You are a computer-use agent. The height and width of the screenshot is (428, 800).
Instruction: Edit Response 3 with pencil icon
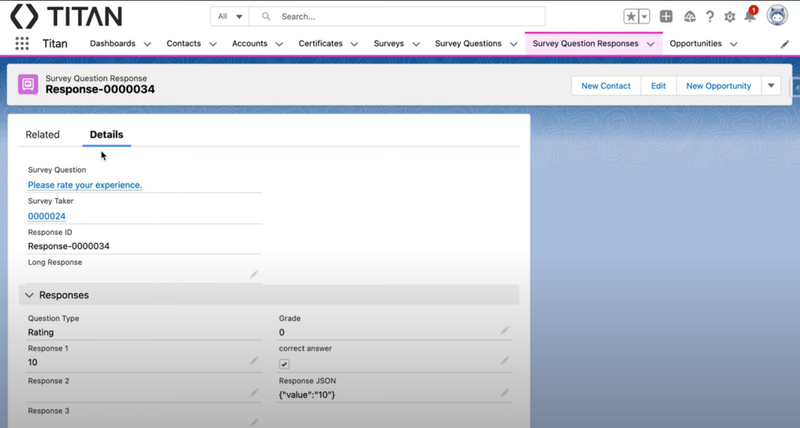[254, 422]
